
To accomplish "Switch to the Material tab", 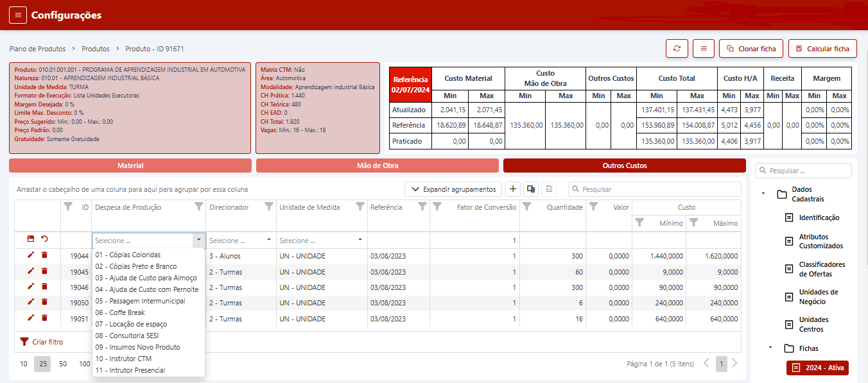I will pyautogui.click(x=130, y=166).
